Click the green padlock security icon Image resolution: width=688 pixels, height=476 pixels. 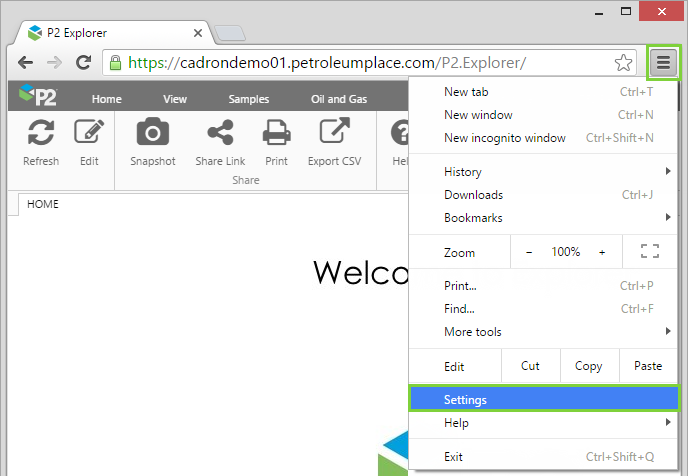115,63
